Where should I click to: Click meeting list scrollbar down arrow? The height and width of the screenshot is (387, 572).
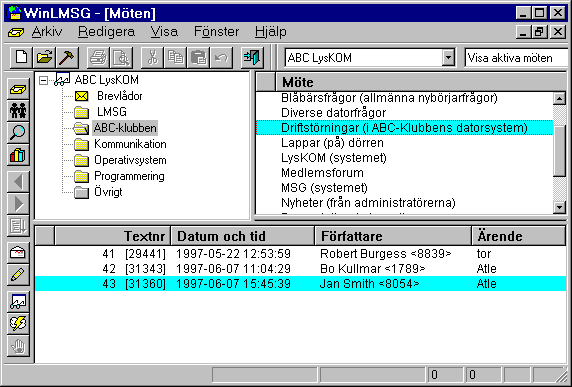tap(560, 207)
